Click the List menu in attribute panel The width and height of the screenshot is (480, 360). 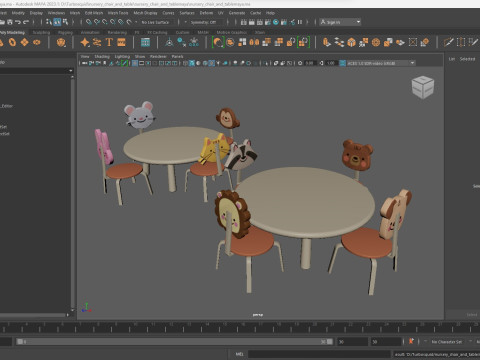[452, 59]
